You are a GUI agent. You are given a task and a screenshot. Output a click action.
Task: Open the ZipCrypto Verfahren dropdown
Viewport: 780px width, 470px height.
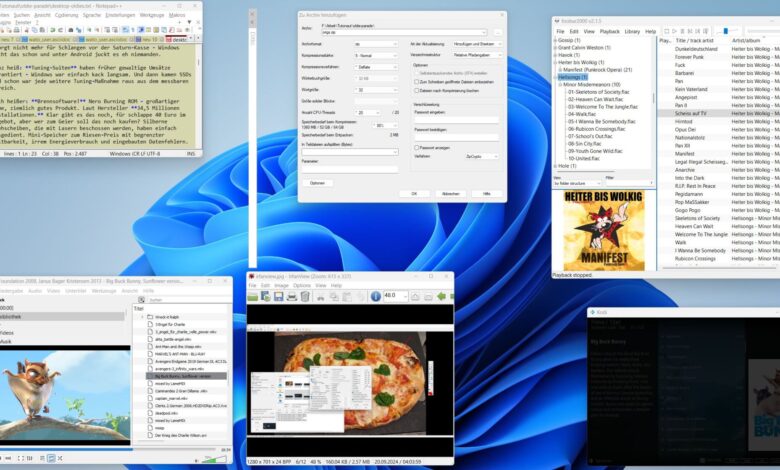pyautogui.click(x=482, y=156)
